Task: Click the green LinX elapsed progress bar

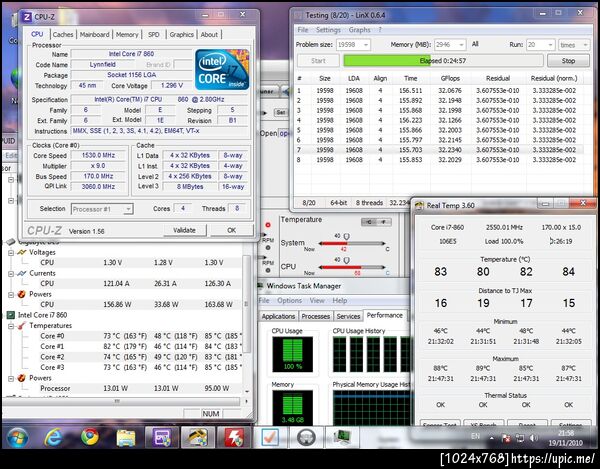Action: (x=443, y=61)
